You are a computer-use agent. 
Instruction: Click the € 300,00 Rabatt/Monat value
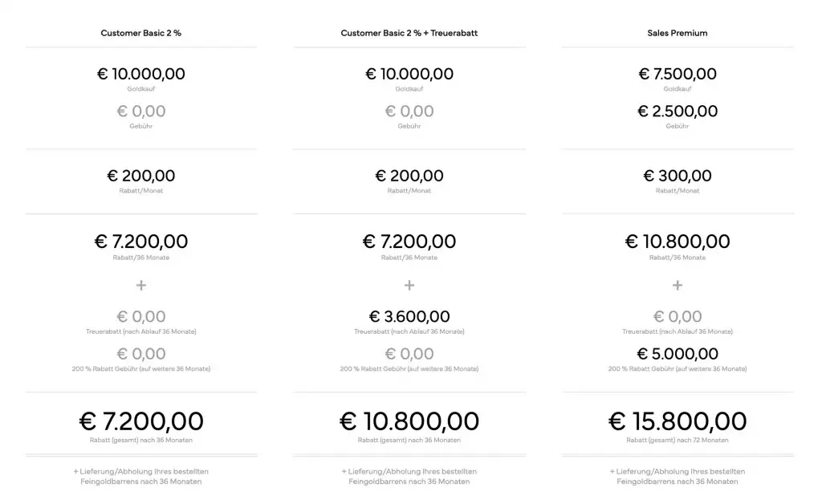[678, 176]
